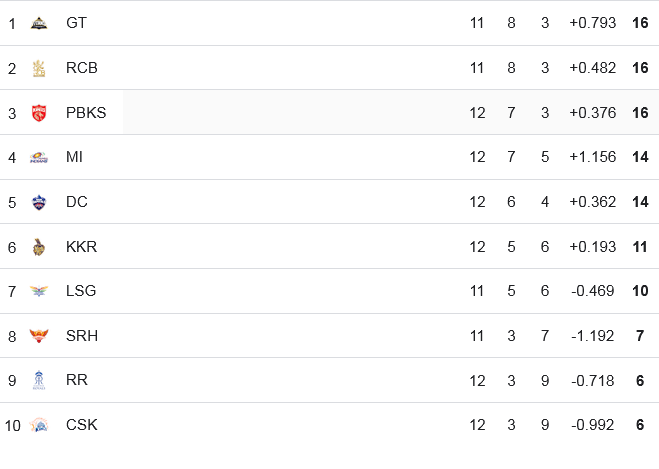Select the highlighted PBKS table row
The height and width of the screenshot is (469, 659).
pos(330,113)
